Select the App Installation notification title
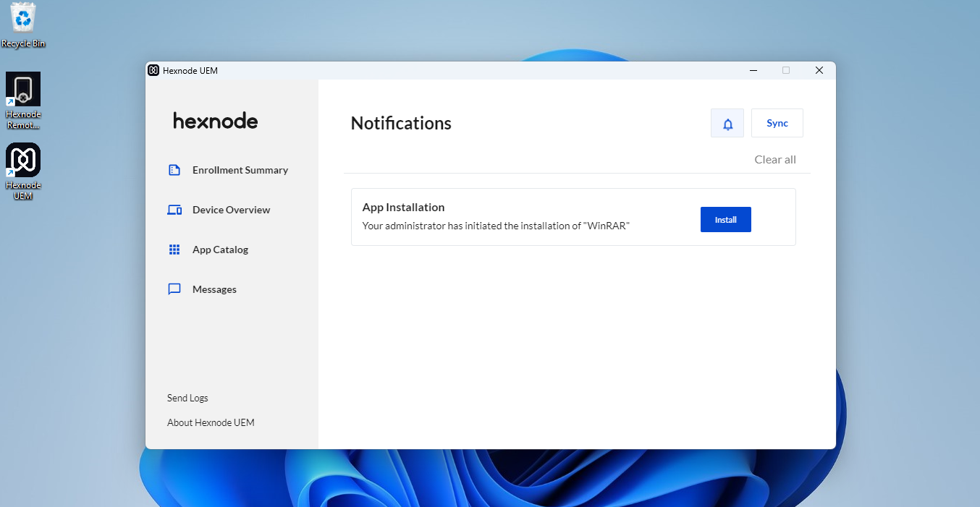Viewport: 980px width, 507px height. [x=403, y=208]
